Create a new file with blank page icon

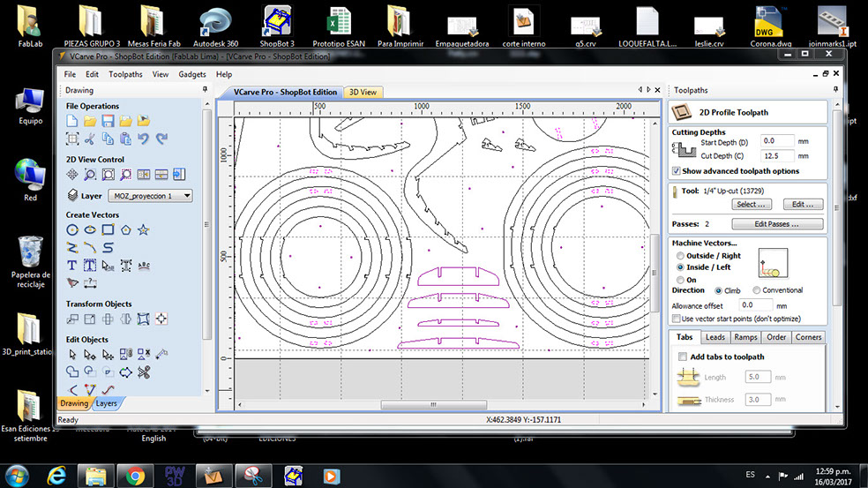pos(72,120)
